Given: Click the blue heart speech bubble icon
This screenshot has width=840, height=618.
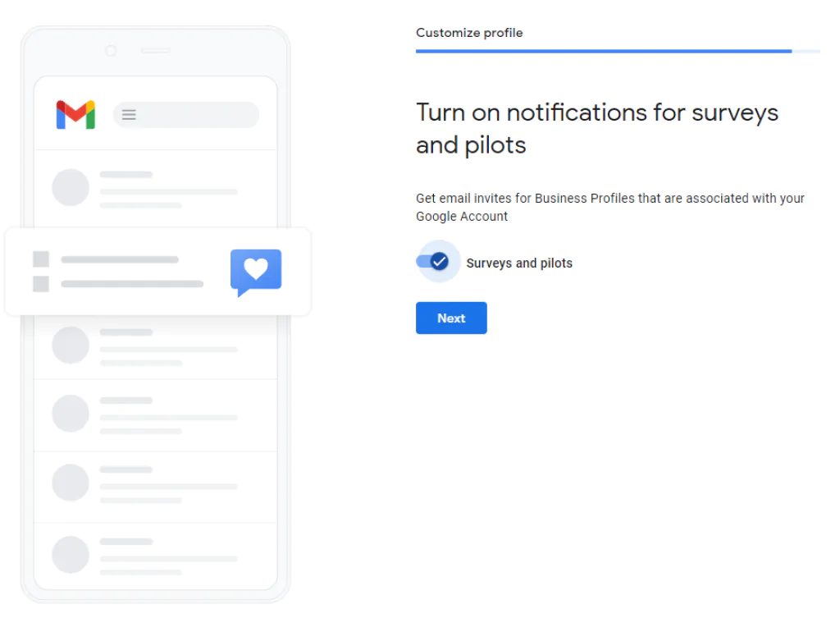Looking at the screenshot, I should pyautogui.click(x=256, y=272).
